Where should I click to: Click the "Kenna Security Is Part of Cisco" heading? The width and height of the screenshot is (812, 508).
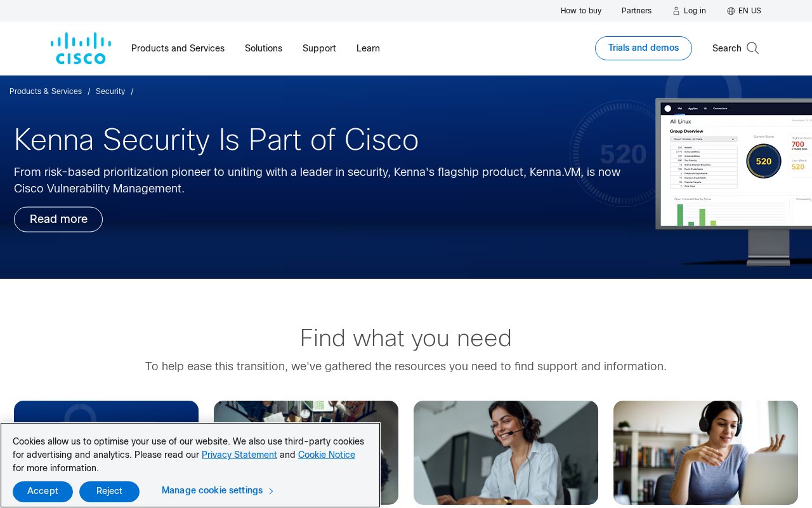tap(216, 140)
